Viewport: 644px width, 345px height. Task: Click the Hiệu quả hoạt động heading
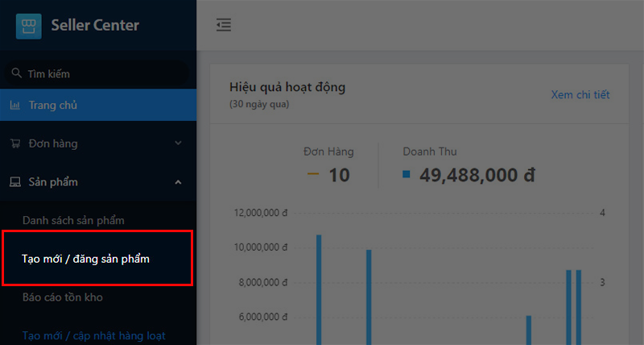click(287, 87)
